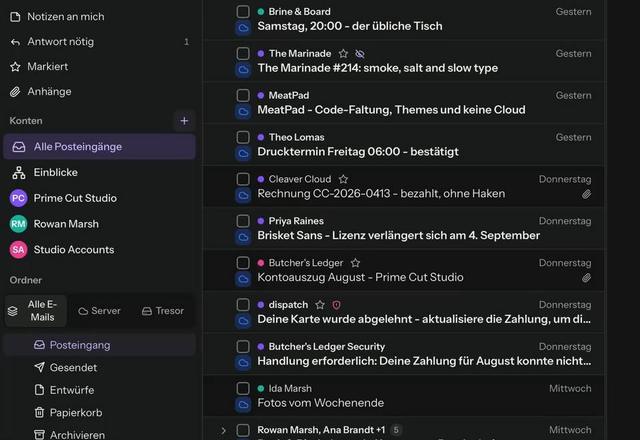Screen dimensions: 640x440
Task: Star The Marinade email
Action: (343, 53)
